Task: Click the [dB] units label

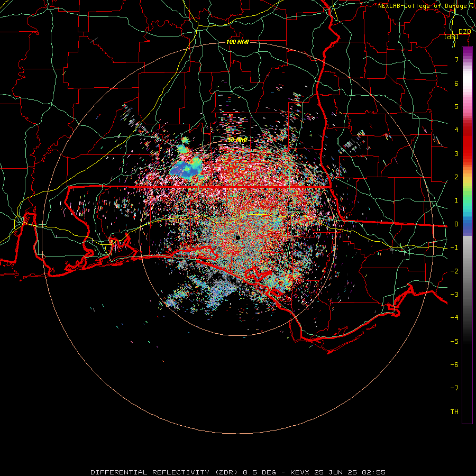Action: (x=452, y=36)
